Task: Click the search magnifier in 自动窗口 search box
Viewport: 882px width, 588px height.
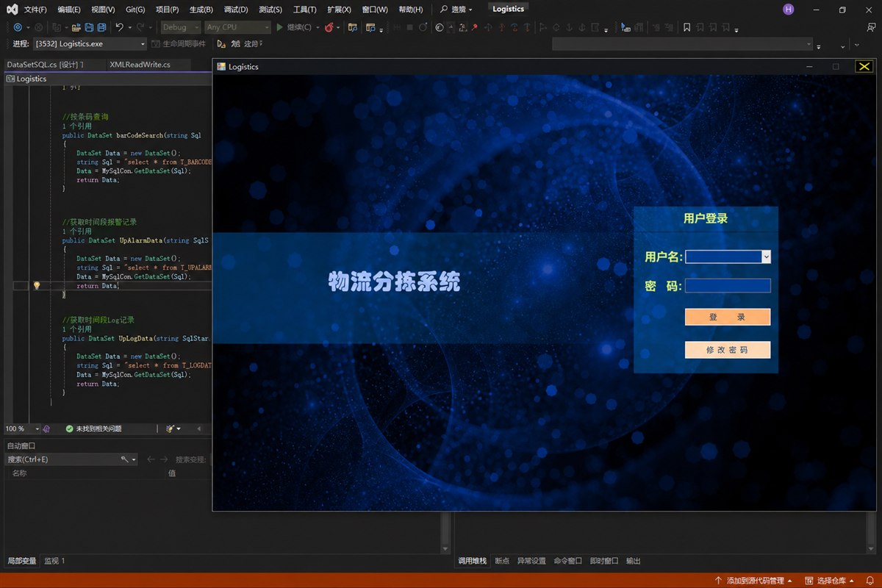Action: click(x=125, y=459)
